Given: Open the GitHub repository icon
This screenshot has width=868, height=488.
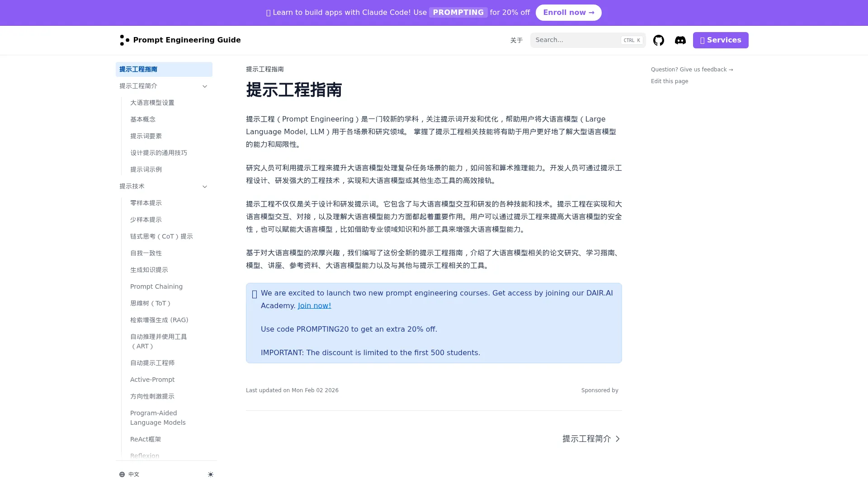Looking at the screenshot, I should 658,40.
